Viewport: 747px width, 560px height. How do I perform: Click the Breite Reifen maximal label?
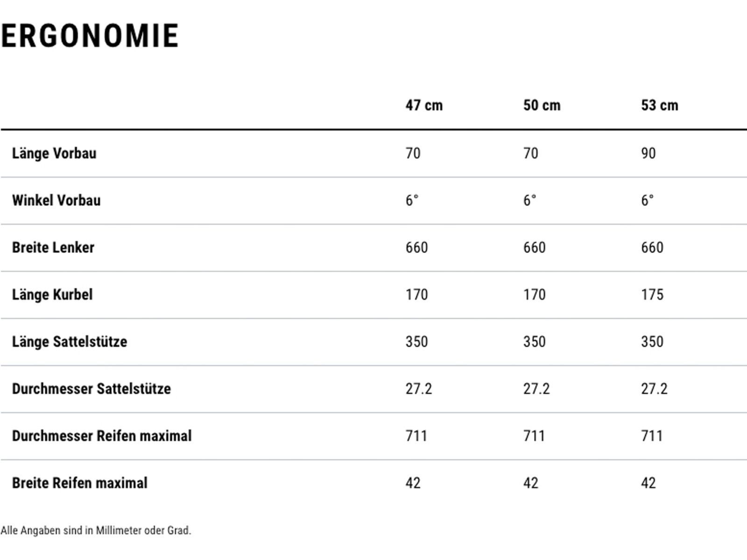click(x=80, y=483)
